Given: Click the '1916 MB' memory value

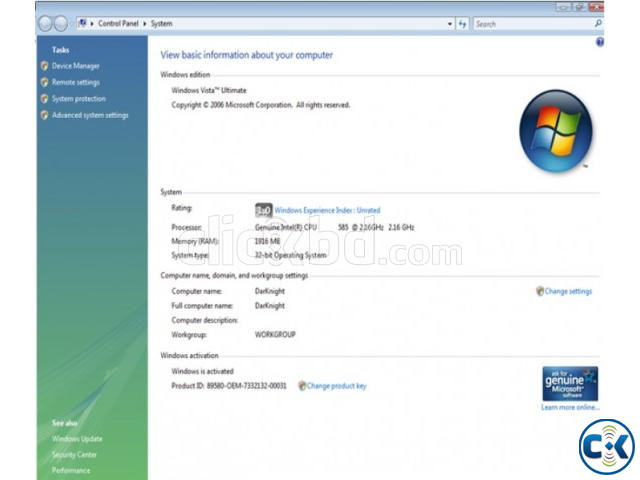Looking at the screenshot, I should (x=267, y=241).
